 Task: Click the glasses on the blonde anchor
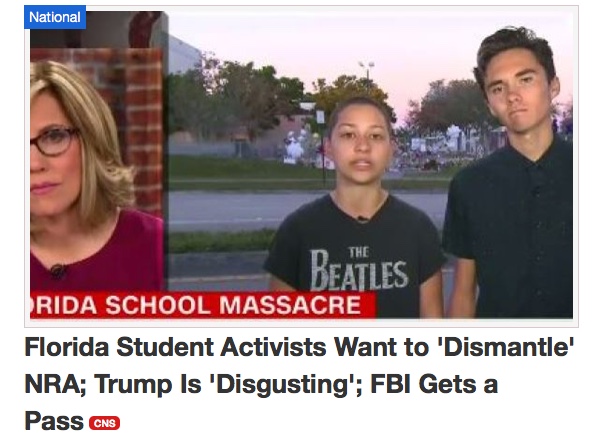[x=54, y=141]
